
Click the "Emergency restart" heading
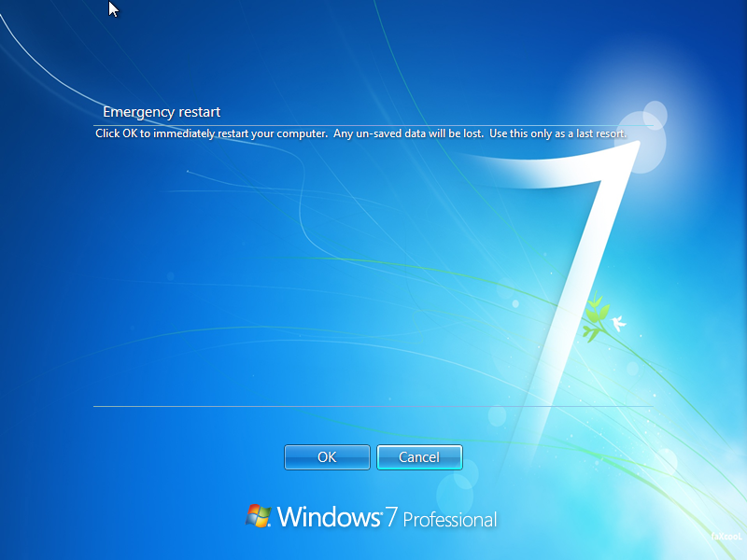coord(162,112)
